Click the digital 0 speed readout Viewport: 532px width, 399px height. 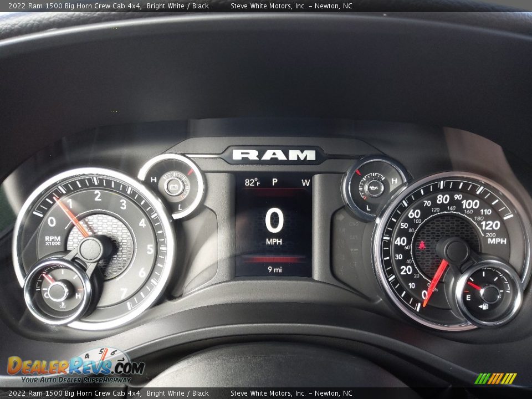point(274,221)
